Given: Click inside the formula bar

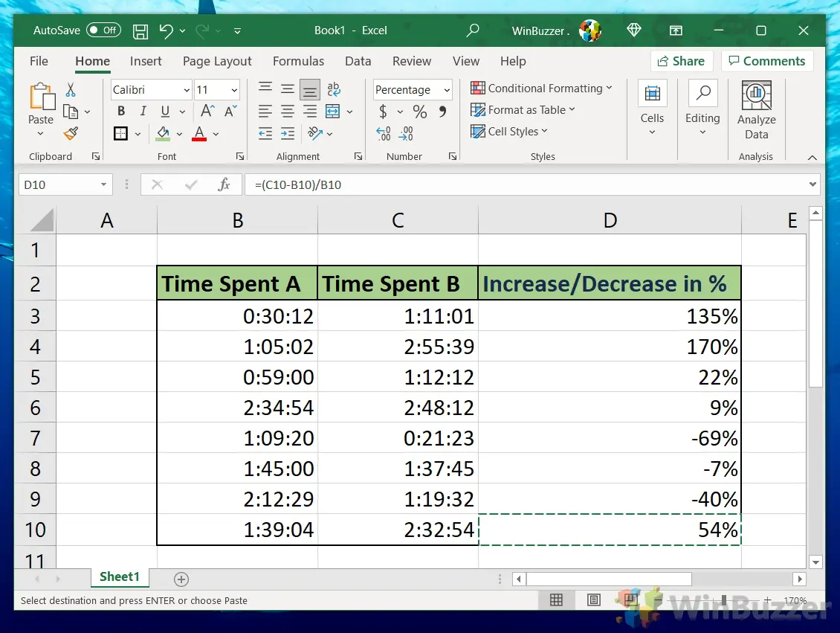Looking at the screenshot, I should pyautogui.click(x=446, y=184).
